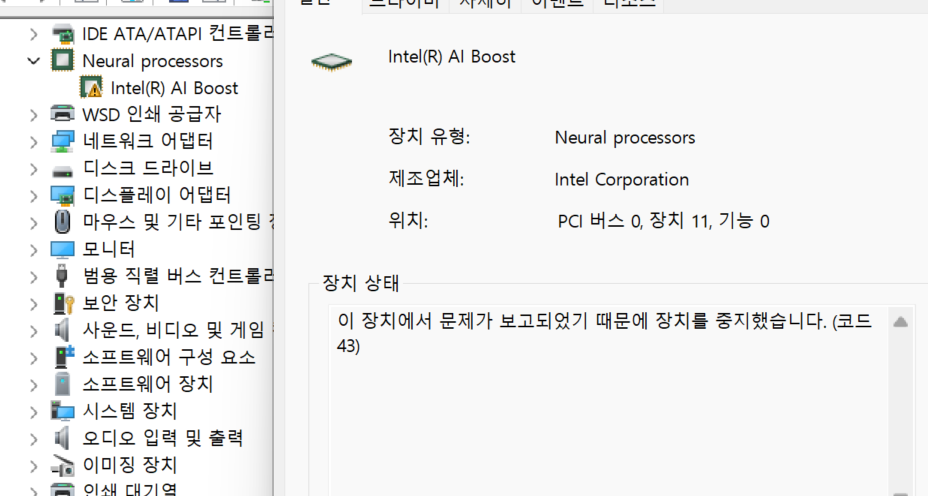
Task: Select the 시스템 장치 label
Action: (x=130, y=411)
